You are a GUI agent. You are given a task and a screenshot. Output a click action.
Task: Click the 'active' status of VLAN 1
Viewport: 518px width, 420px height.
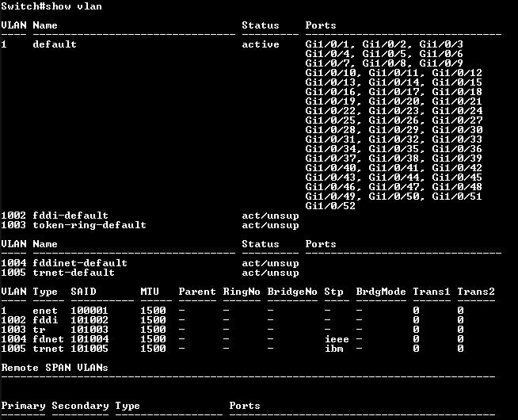tap(261, 44)
